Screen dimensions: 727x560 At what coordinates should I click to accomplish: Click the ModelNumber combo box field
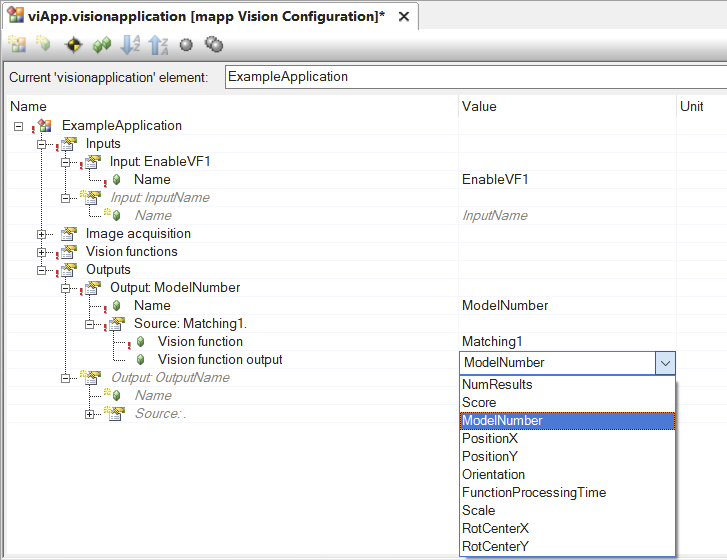tap(557, 363)
